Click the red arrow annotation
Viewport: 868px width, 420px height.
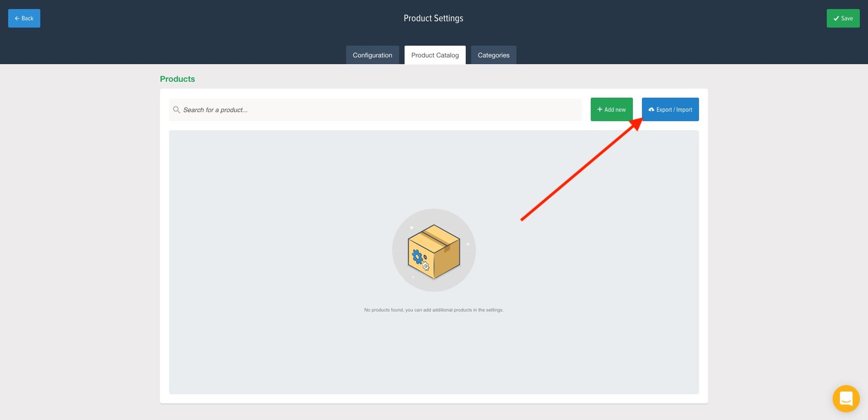pyautogui.click(x=580, y=170)
